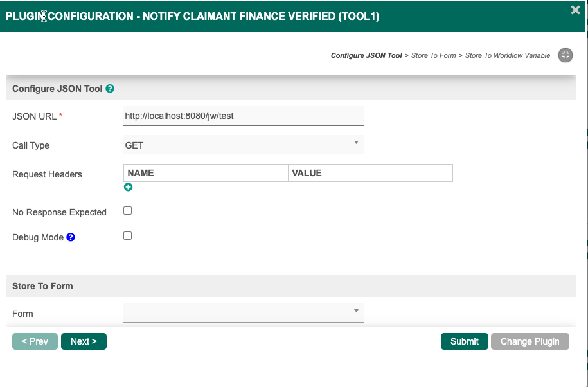588x387 pixels.
Task: Tick the Debug Mode checkbox
Action: coord(127,236)
